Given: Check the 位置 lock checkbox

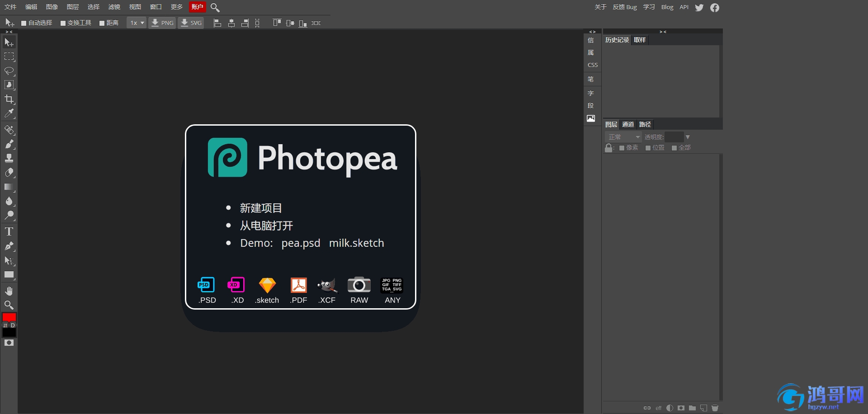Looking at the screenshot, I should (648, 148).
